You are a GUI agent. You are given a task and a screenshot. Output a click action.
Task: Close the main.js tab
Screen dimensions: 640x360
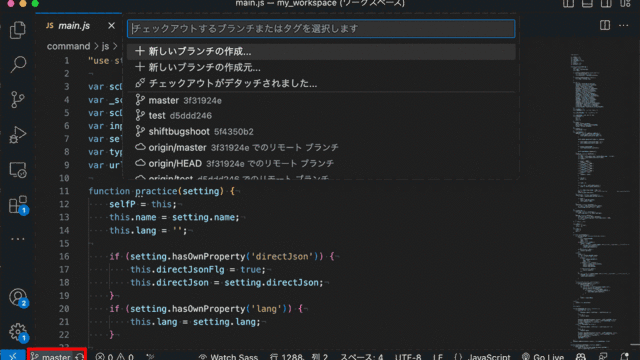[x=111, y=26]
